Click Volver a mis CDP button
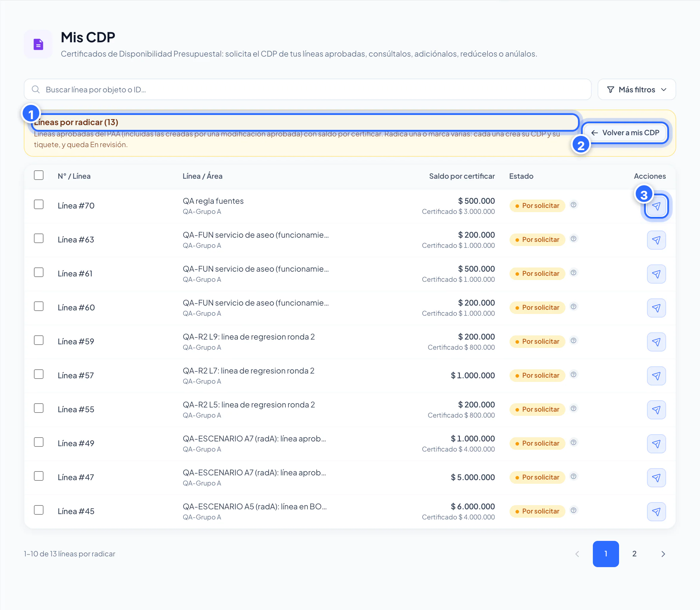The height and width of the screenshot is (610, 700). coord(625,133)
